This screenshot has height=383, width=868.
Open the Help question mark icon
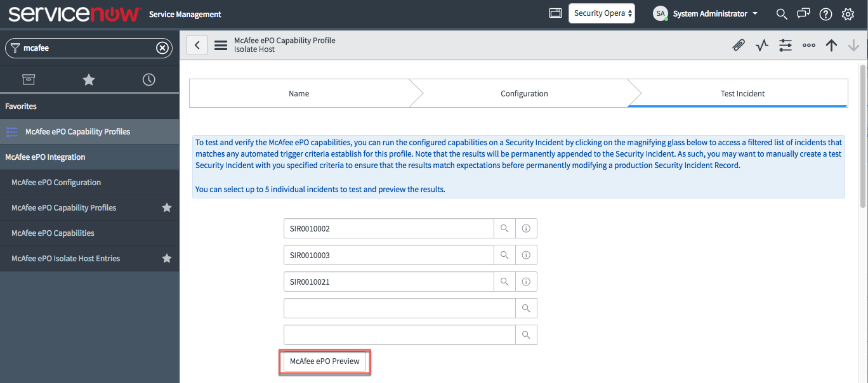[825, 14]
